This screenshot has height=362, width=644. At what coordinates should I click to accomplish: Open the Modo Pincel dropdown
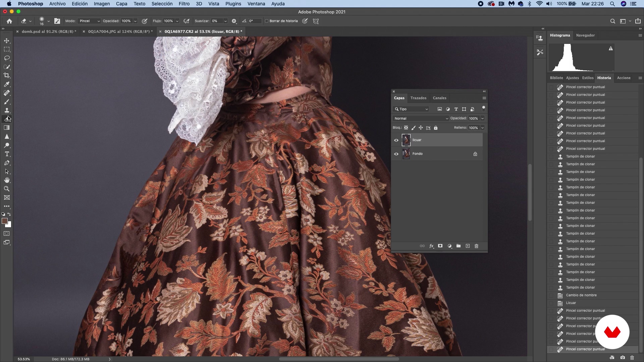tap(89, 21)
